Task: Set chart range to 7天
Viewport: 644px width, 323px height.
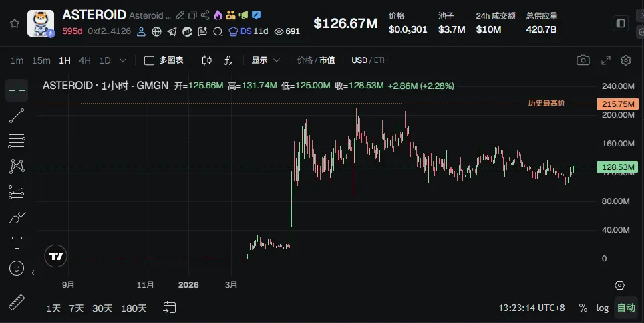Action: click(76, 308)
